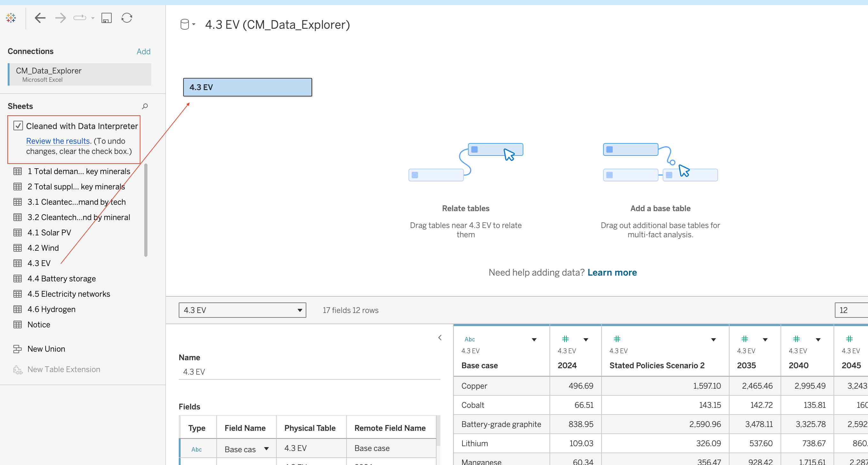Select the 4.4 Battery storage sheet
The image size is (868, 465).
click(x=62, y=278)
